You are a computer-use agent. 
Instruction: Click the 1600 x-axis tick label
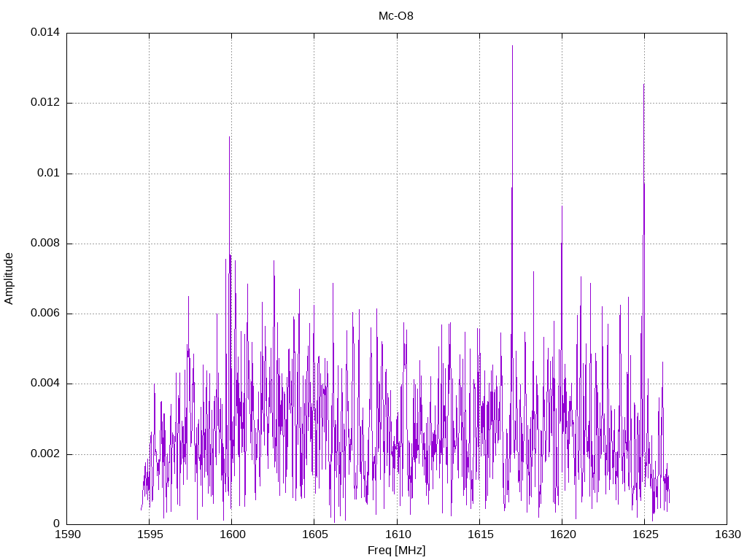click(x=232, y=534)
